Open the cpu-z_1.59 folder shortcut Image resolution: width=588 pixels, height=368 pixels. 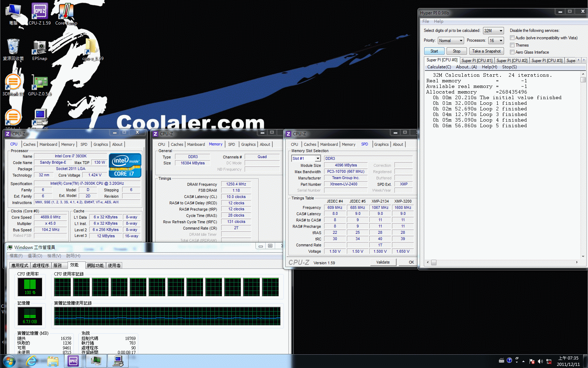pos(92,49)
